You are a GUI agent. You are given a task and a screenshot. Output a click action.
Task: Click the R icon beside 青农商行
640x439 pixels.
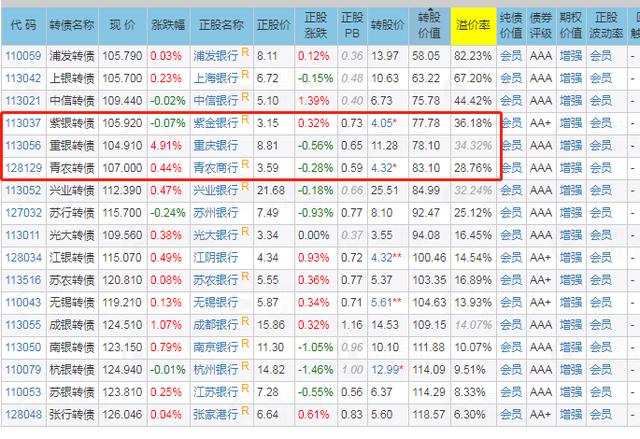point(245,164)
